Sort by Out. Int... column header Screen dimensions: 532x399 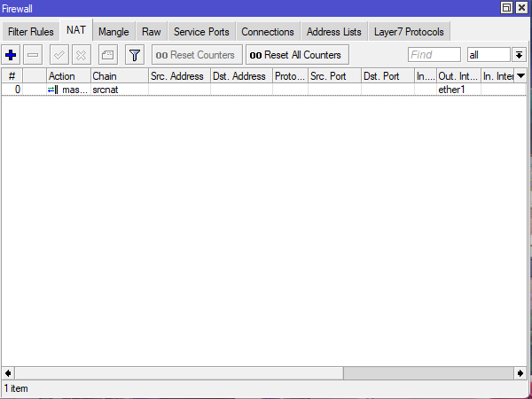tap(458, 76)
